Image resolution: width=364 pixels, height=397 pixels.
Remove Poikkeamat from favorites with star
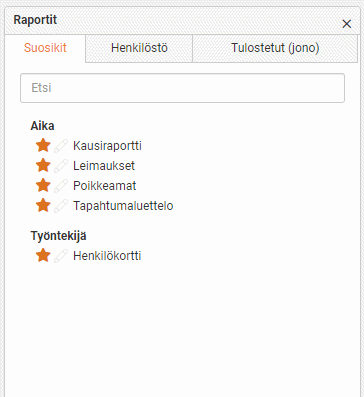click(43, 186)
